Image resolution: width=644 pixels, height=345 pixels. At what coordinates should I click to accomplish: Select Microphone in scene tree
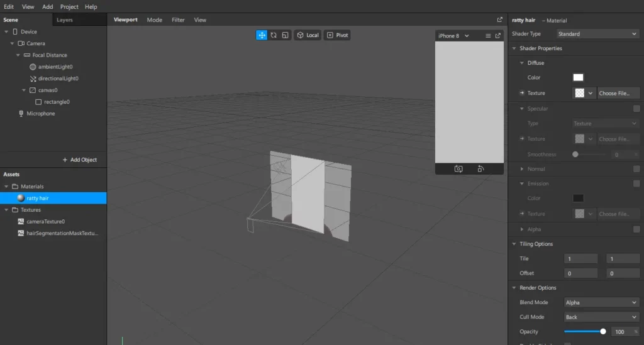tap(40, 113)
